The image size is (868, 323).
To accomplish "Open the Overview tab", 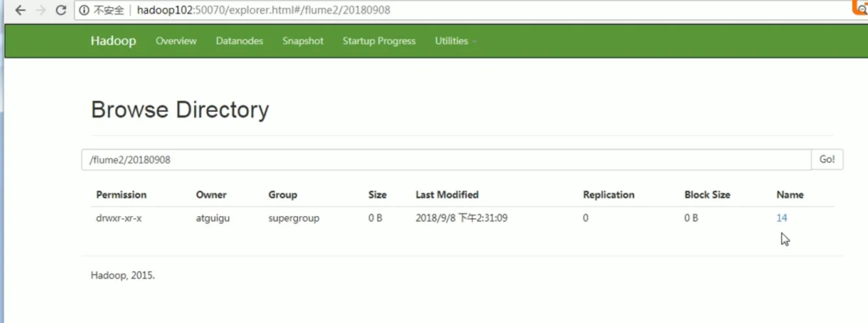I will coord(176,40).
